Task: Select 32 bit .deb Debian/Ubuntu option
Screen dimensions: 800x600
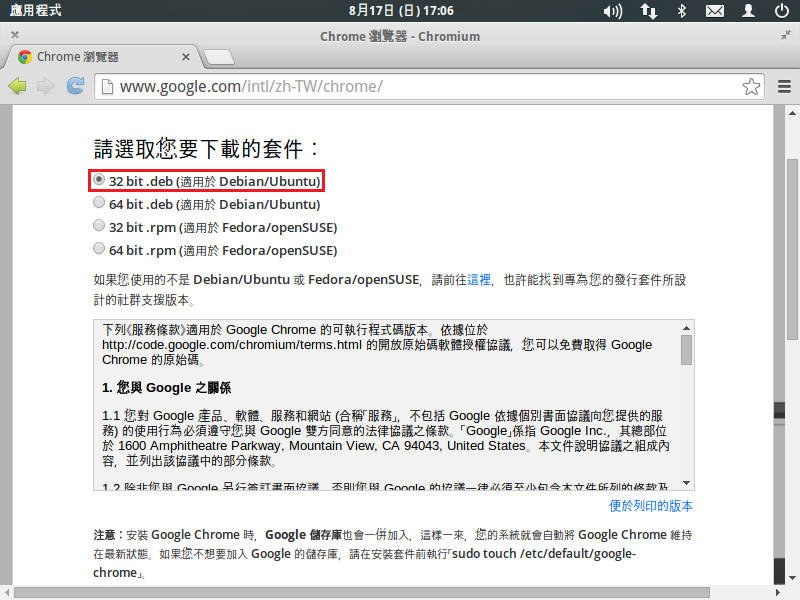Action: 99,180
